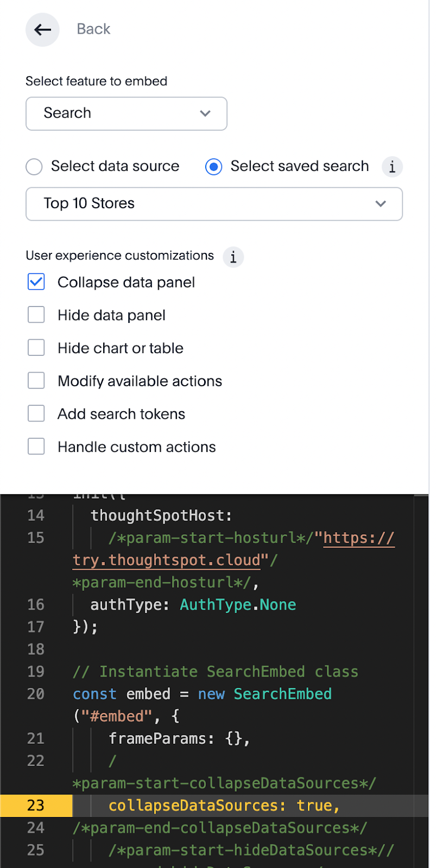Click the Back text label
This screenshot has height=868, width=436.
coord(93,29)
